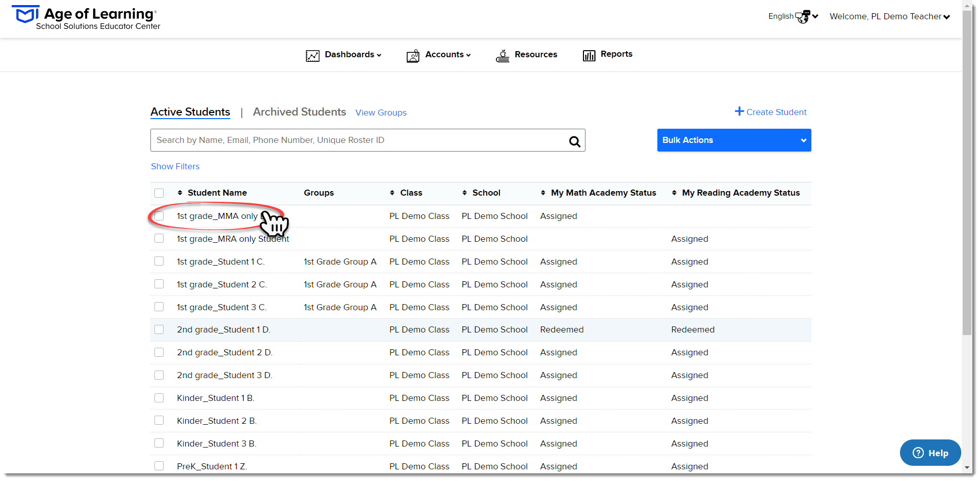Click the Resources icon
Image resolution: width=980 pixels, height=481 pixels.
(502, 56)
